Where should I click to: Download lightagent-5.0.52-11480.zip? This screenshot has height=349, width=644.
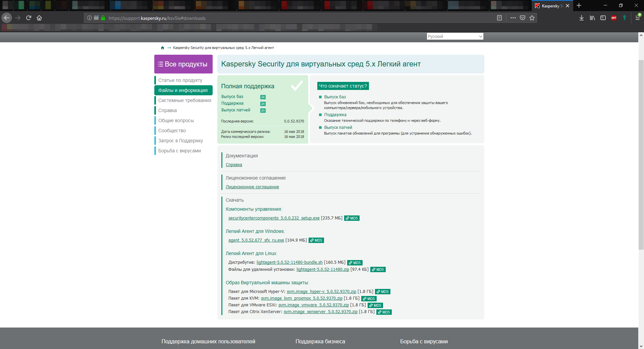[x=323, y=269]
